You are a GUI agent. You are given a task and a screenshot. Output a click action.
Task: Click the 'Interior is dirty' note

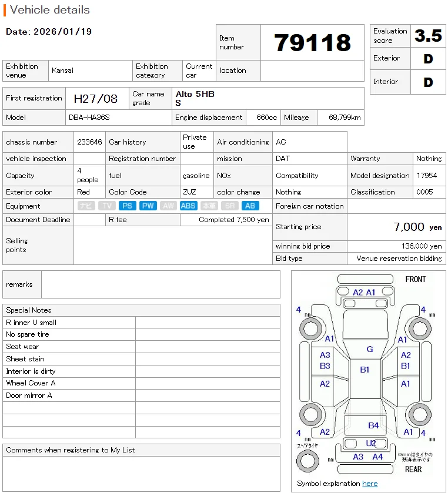tap(31, 371)
